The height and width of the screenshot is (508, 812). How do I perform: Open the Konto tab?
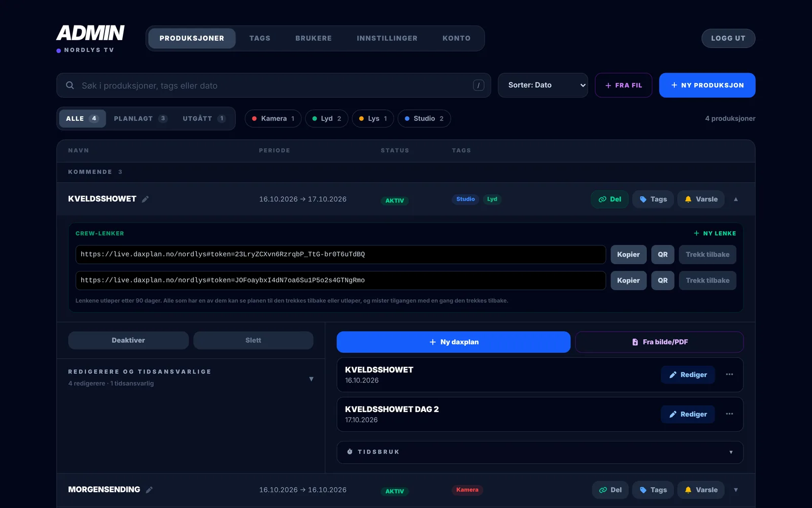456,39
